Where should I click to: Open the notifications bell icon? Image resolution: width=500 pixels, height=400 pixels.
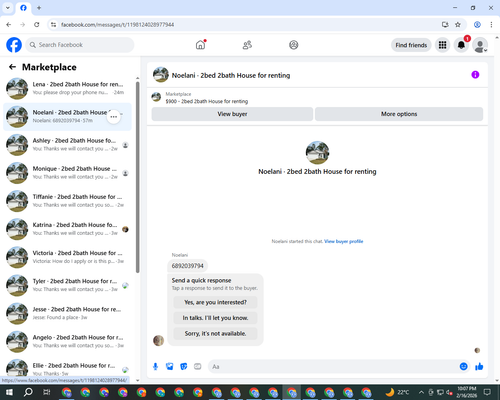pyautogui.click(x=461, y=45)
